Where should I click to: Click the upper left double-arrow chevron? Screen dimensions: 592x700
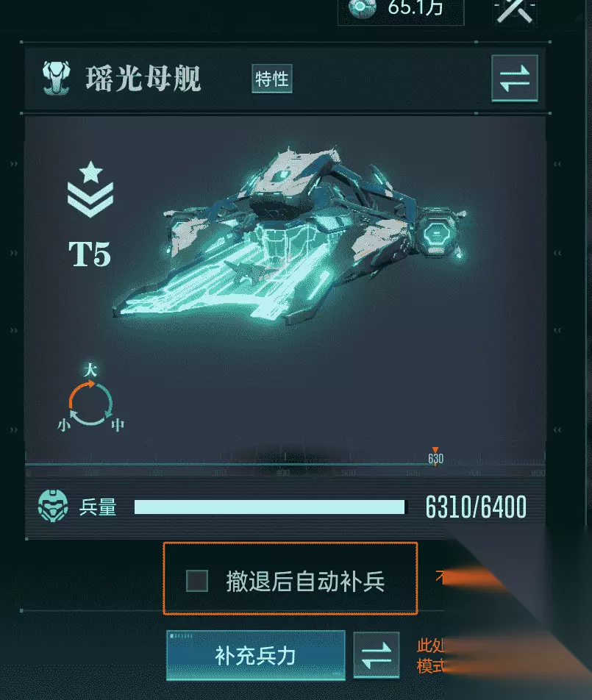click(14, 164)
